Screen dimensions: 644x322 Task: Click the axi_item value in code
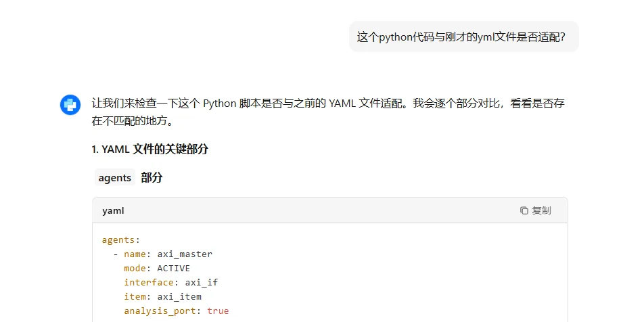click(x=179, y=296)
